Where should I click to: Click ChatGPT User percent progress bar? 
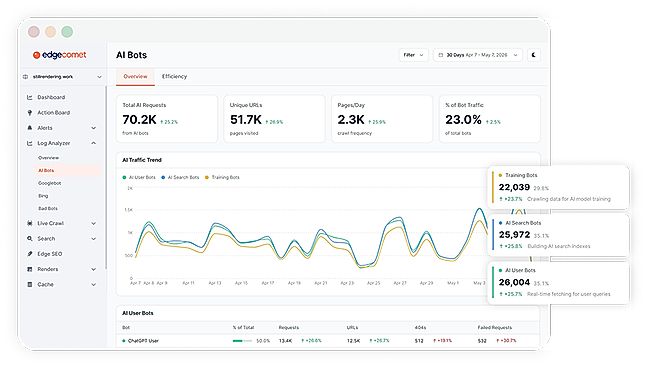(242, 341)
